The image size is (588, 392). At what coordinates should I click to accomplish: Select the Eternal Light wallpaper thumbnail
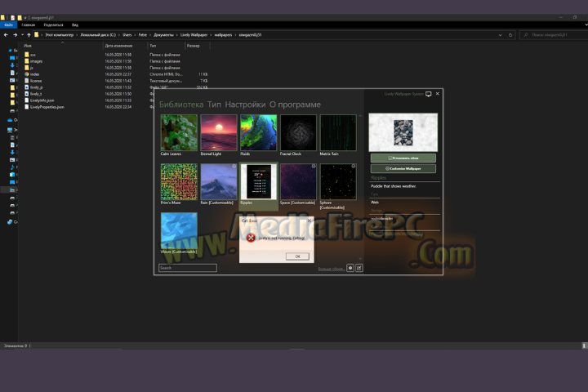click(x=220, y=131)
